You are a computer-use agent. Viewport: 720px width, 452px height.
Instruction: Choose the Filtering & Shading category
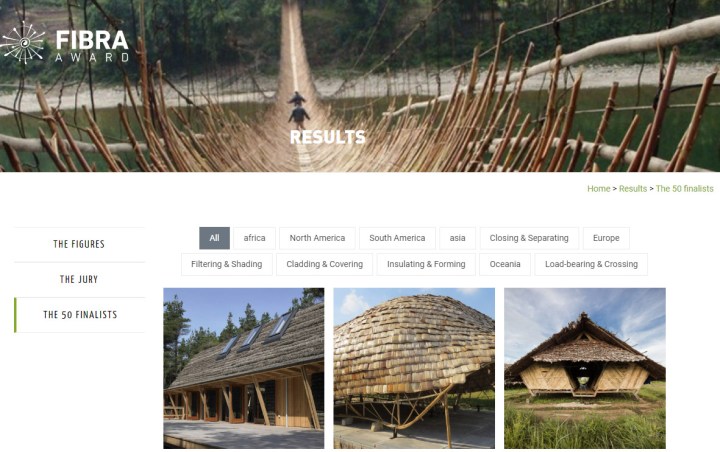(227, 264)
